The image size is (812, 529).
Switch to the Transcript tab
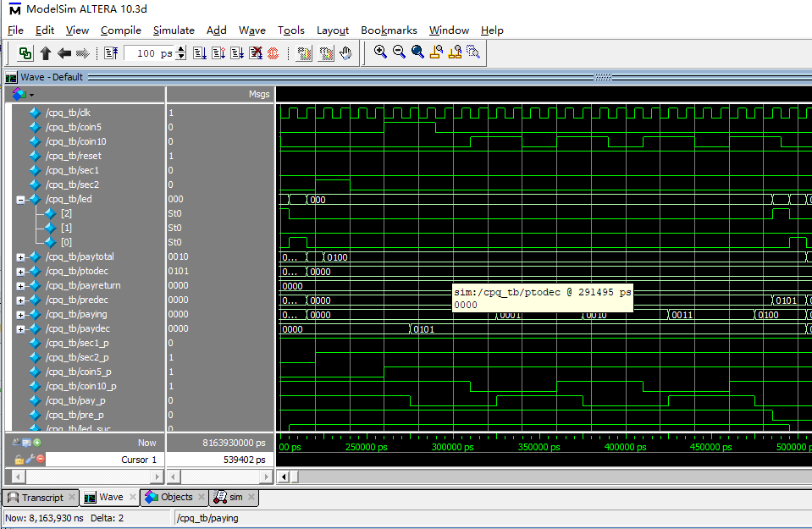click(41, 498)
